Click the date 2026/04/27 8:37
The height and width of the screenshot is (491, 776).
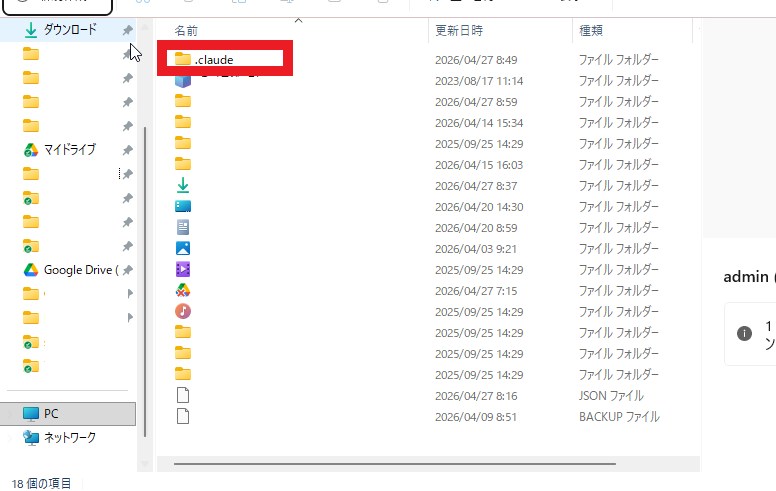pyautogui.click(x=476, y=186)
